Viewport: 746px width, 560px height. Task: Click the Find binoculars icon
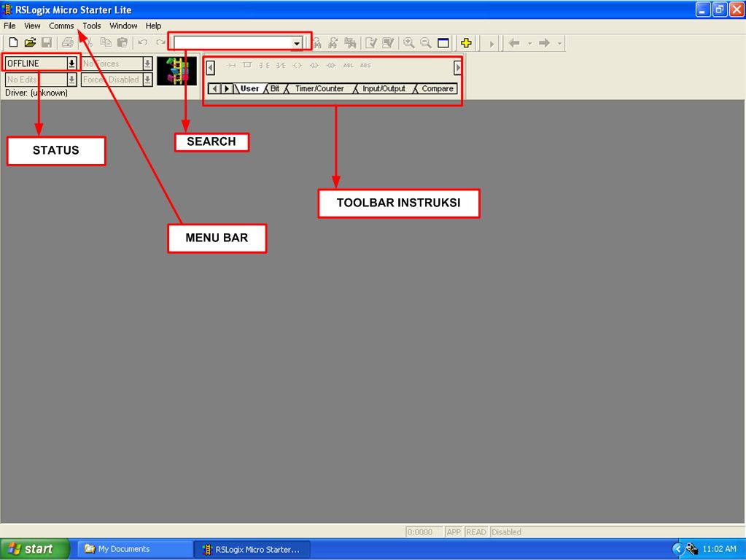point(317,43)
